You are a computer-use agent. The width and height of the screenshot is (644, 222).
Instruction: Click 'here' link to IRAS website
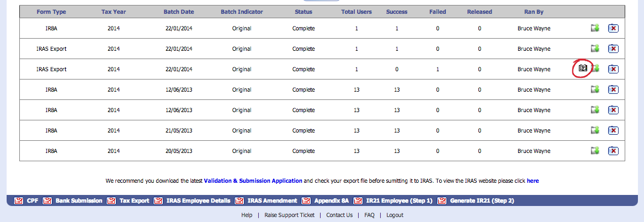[x=533, y=181]
